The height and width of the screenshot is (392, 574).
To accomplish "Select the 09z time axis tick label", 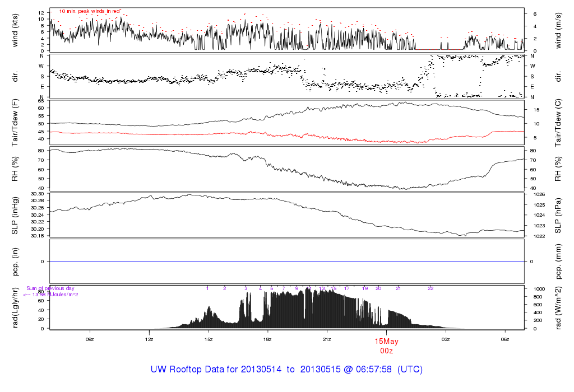I will pyautogui.click(x=89, y=339).
